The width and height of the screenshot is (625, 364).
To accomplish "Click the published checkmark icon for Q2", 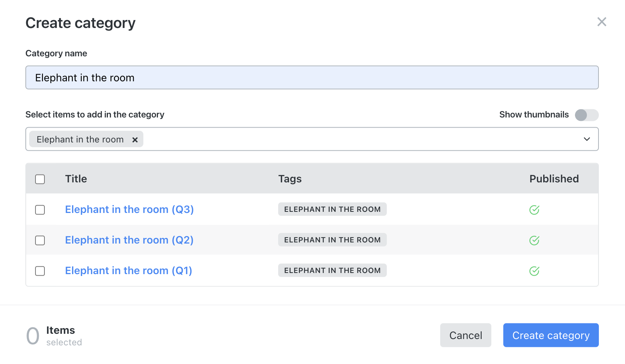I will [x=534, y=241].
